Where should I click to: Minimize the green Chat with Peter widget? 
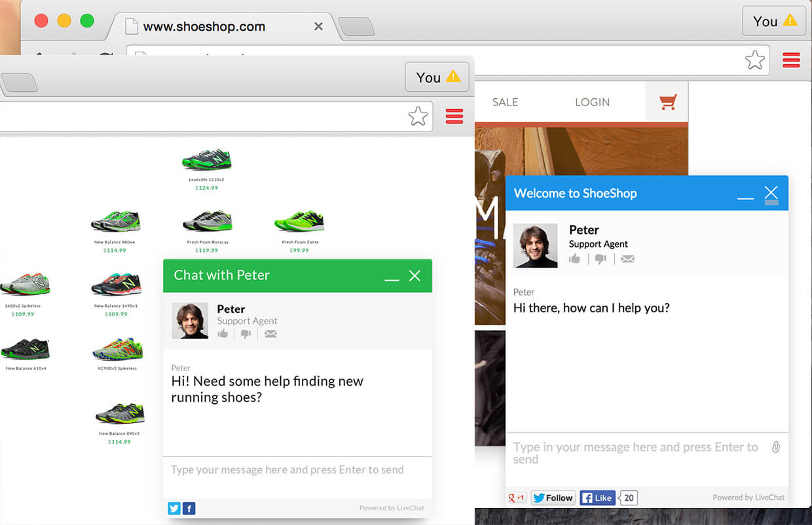[392, 280]
